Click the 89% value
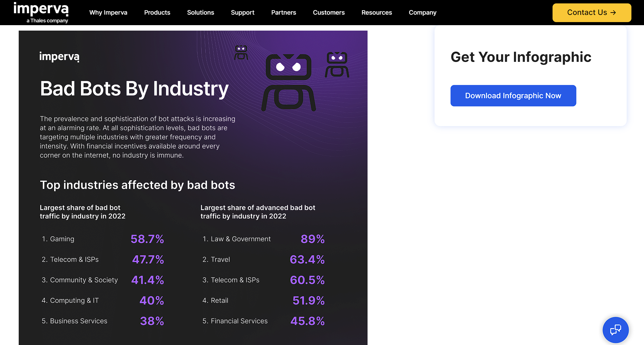644x345 pixels. tap(312, 239)
